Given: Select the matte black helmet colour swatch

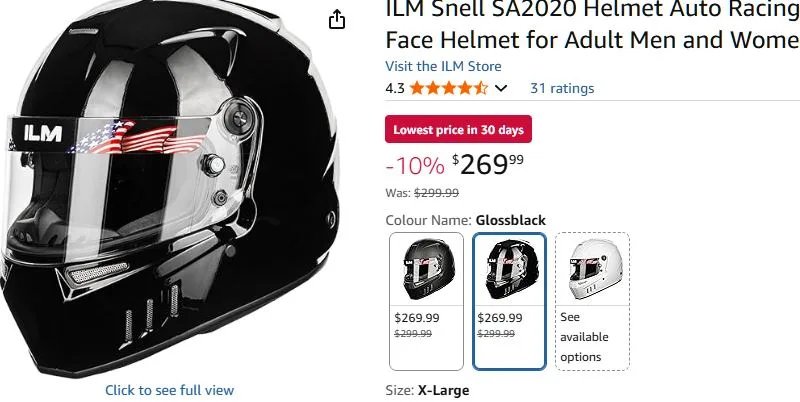Looking at the screenshot, I should coord(427,301).
